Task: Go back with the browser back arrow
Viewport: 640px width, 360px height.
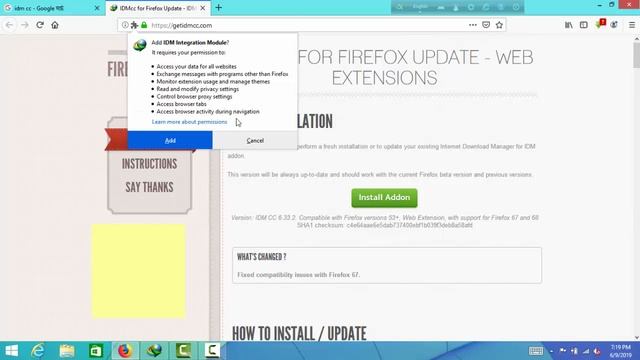Action: 9,25
